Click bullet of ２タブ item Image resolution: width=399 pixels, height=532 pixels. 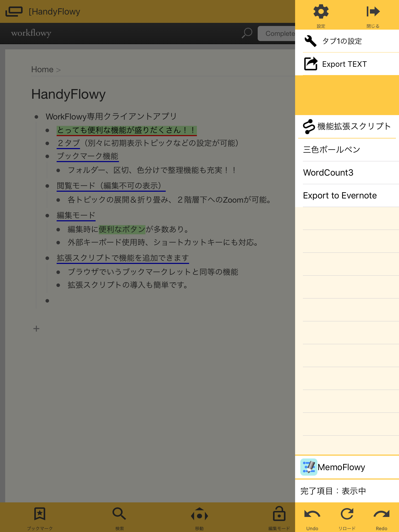click(x=47, y=143)
